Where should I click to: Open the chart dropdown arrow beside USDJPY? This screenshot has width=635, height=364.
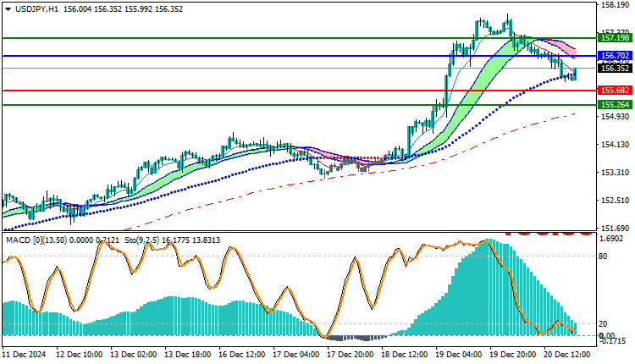pos(8,9)
